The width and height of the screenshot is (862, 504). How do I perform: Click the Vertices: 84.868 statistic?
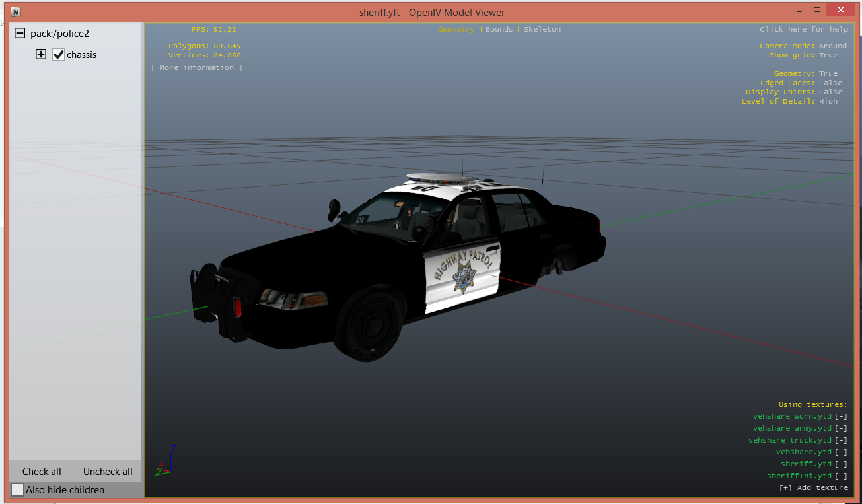(204, 55)
